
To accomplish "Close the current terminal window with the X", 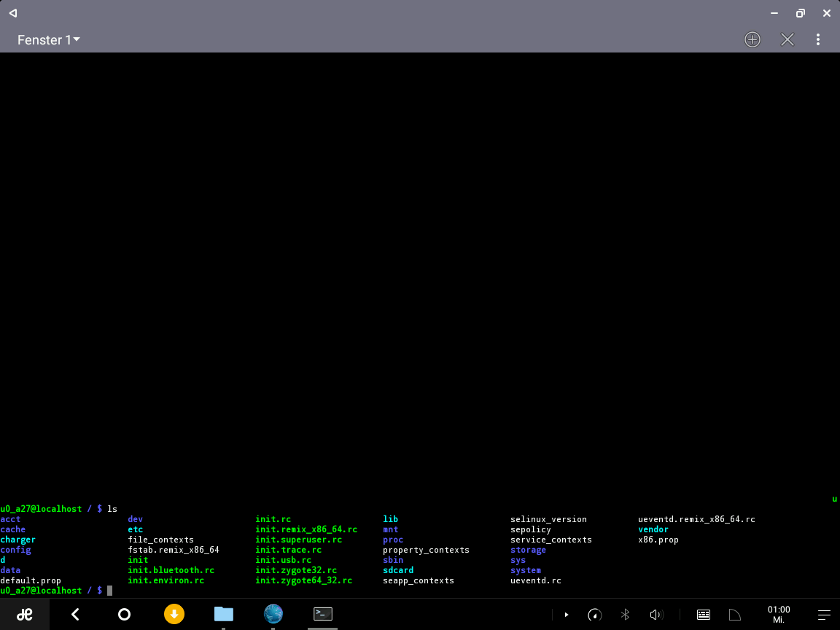I will coord(787,39).
